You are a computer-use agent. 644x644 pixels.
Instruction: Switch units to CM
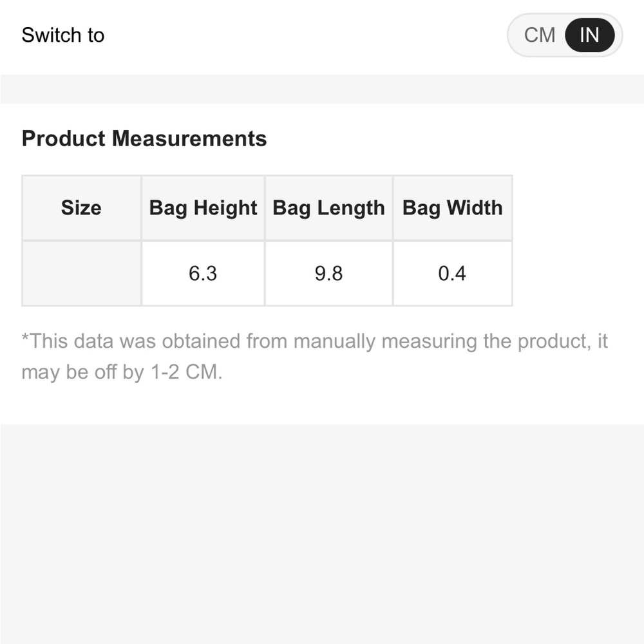tap(539, 35)
